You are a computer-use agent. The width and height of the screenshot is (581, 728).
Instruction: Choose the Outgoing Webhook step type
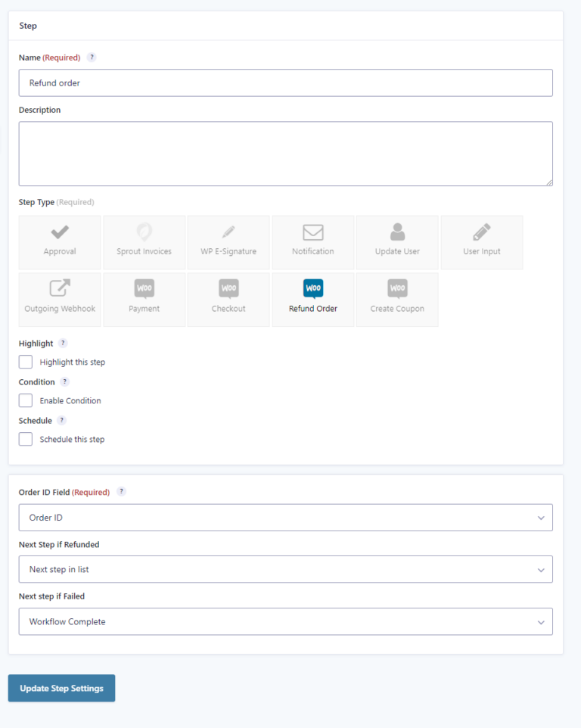coord(60,299)
